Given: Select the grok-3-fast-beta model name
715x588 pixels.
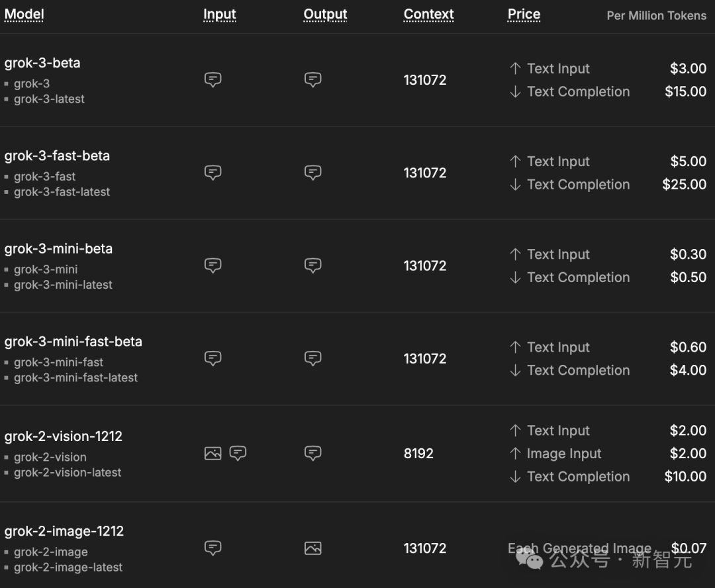Looking at the screenshot, I should [57, 156].
